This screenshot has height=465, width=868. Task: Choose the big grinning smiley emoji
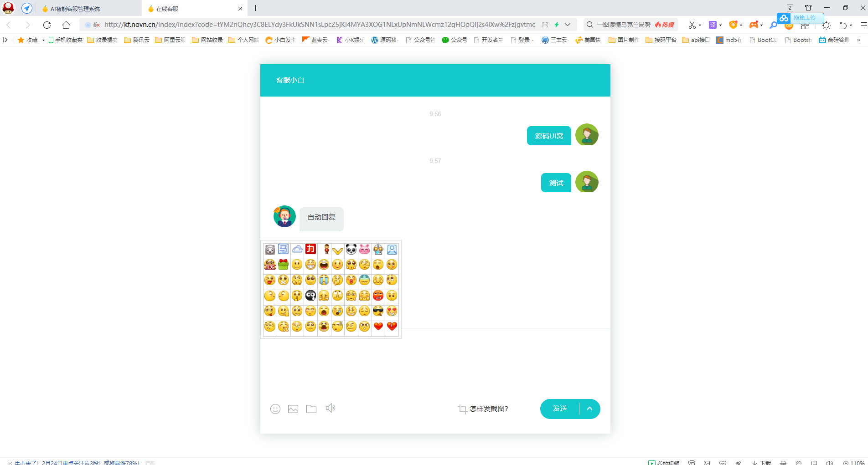(x=310, y=264)
